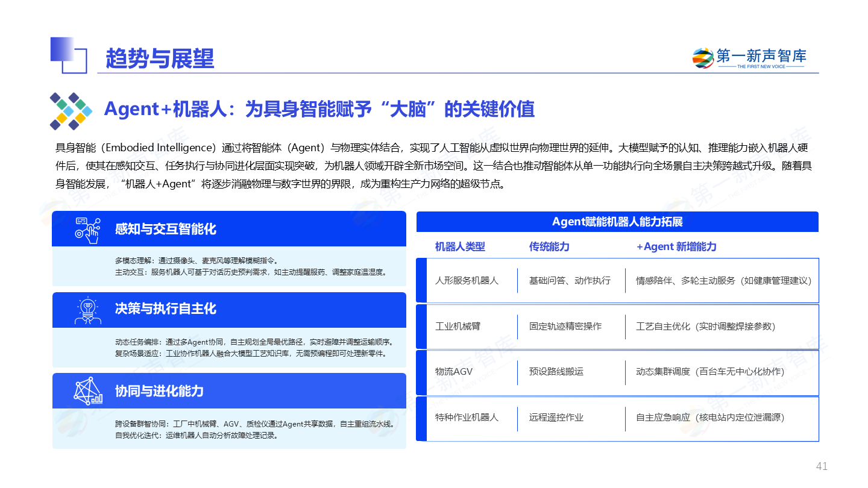Click the network collaboration icon
868x488 pixels.
tap(87, 391)
